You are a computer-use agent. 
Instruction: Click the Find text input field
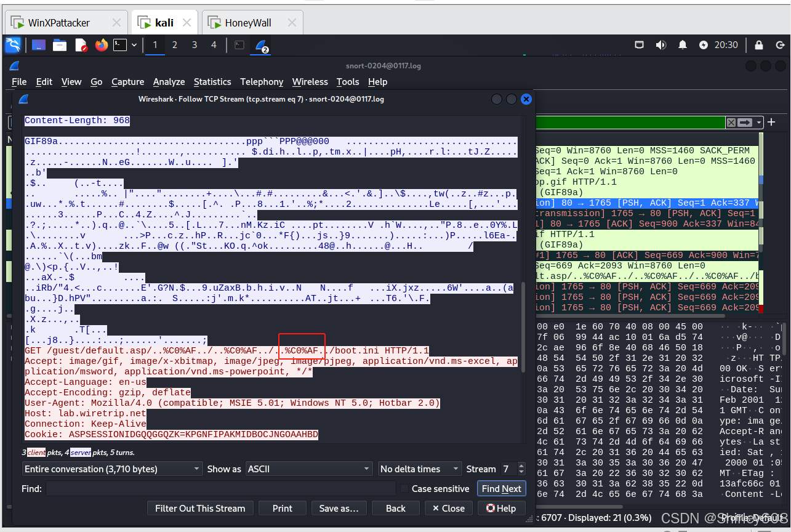(221, 489)
